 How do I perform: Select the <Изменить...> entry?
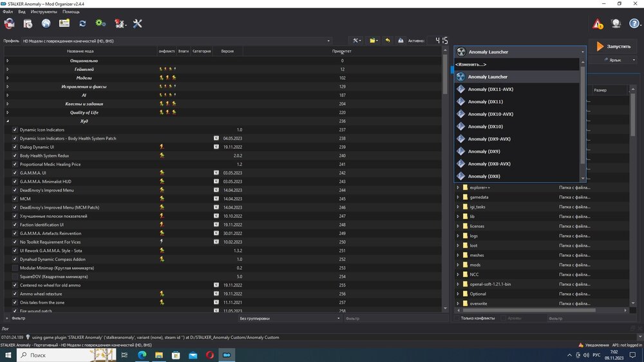point(516,64)
